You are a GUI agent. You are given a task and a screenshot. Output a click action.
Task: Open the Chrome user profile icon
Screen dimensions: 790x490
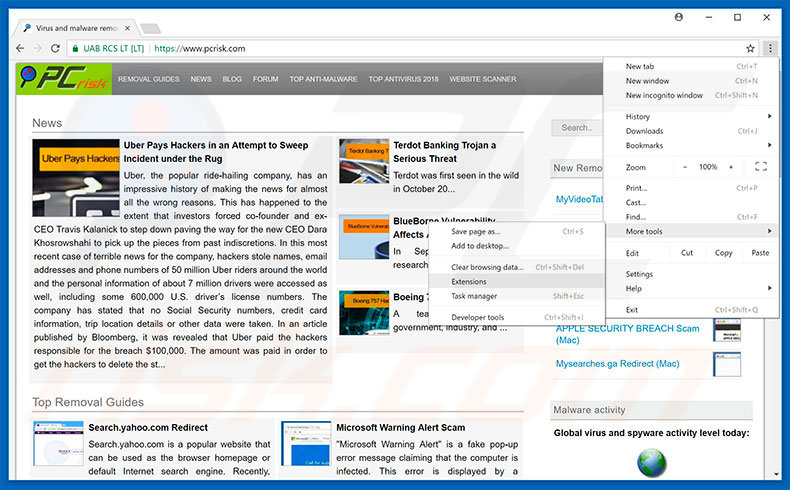tap(679, 17)
